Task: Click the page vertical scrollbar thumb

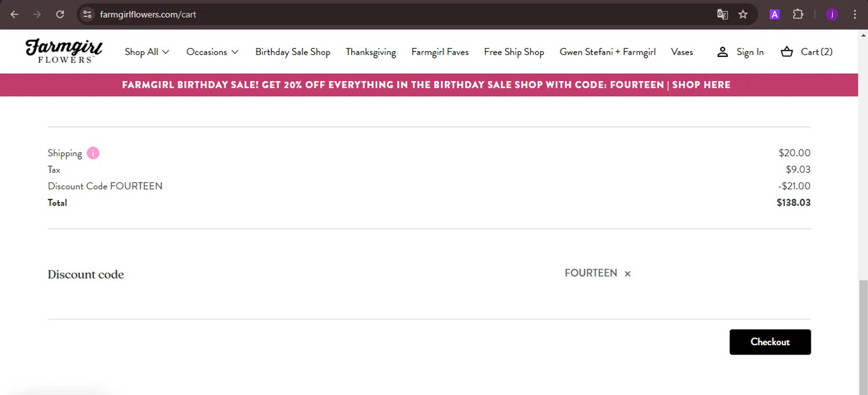Action: point(863,336)
